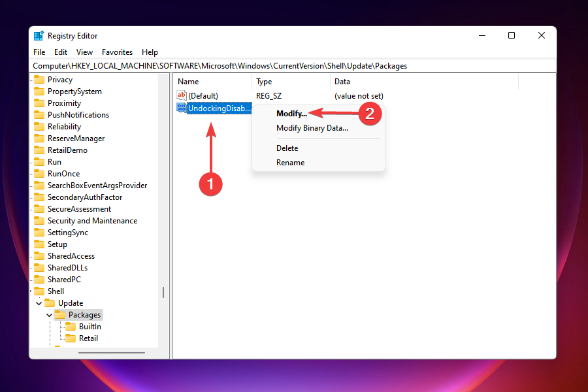This screenshot has height=392, width=588.
Task: Click the Packages folder icon in tree
Action: coord(60,315)
